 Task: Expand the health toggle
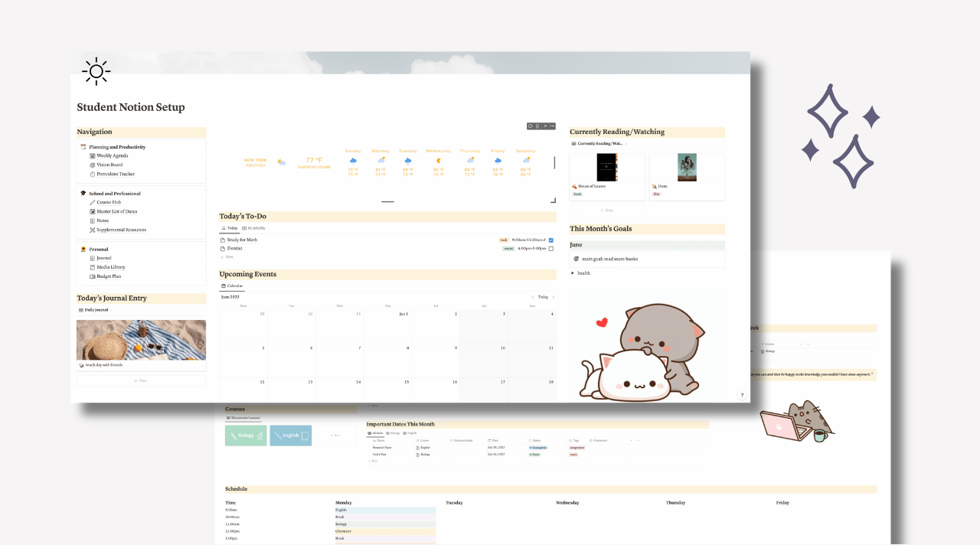tap(573, 272)
